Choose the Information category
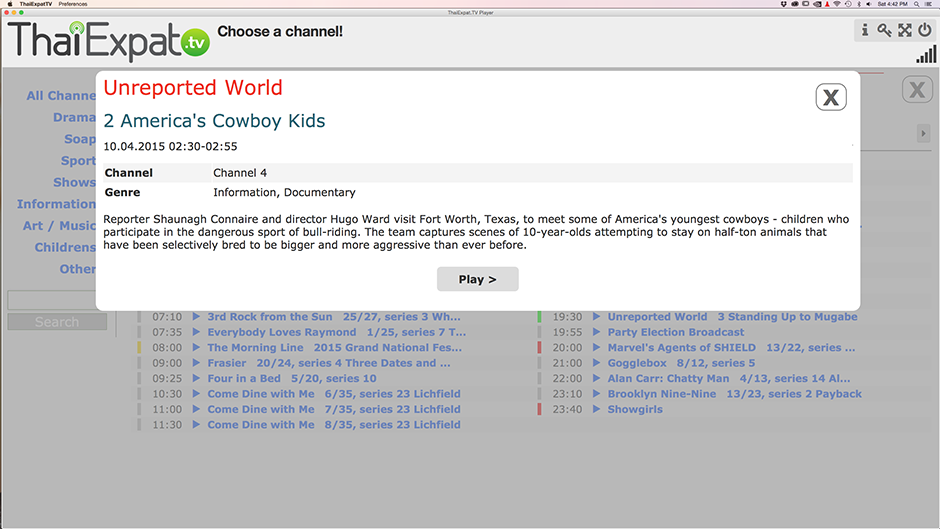 56,204
